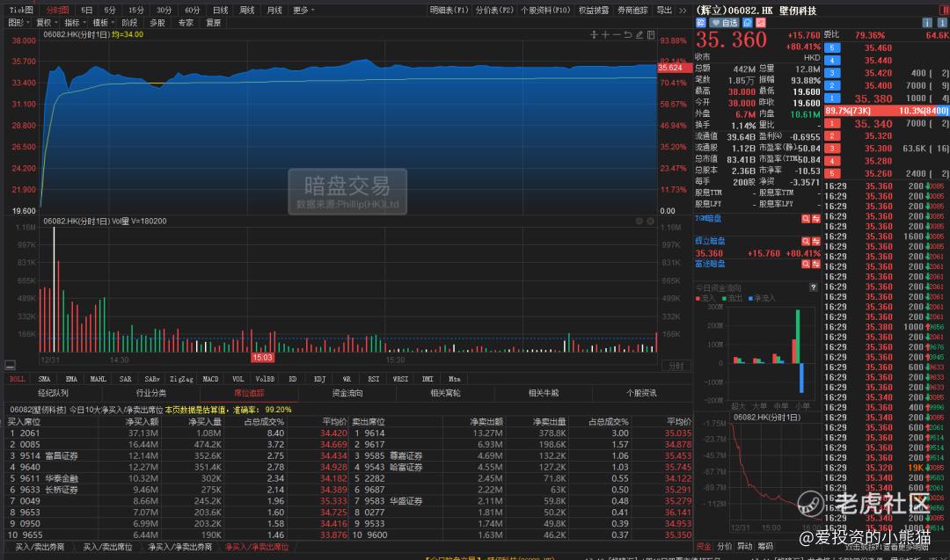Toggle the KDJ indicator
This screenshot has width=950, height=560.
(320, 379)
